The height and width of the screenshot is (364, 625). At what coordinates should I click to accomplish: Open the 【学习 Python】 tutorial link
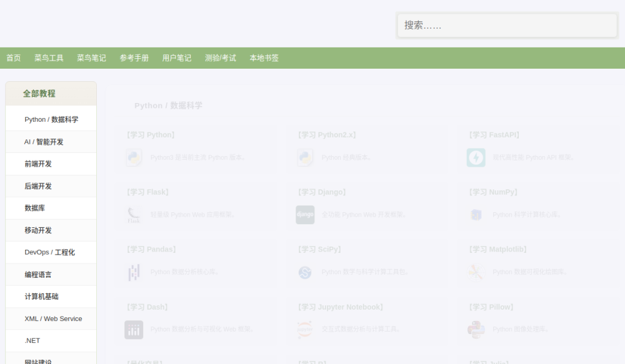pyautogui.click(x=151, y=135)
